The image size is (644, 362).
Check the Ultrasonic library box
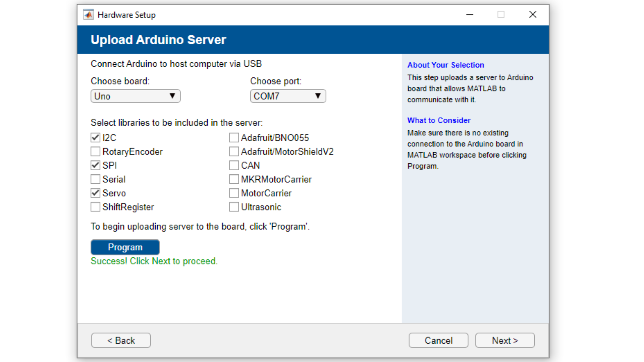[x=234, y=207]
